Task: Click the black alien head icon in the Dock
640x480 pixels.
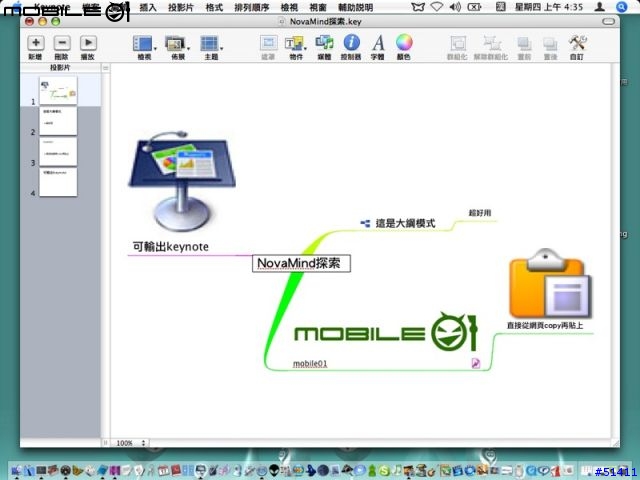Action: pos(274,470)
